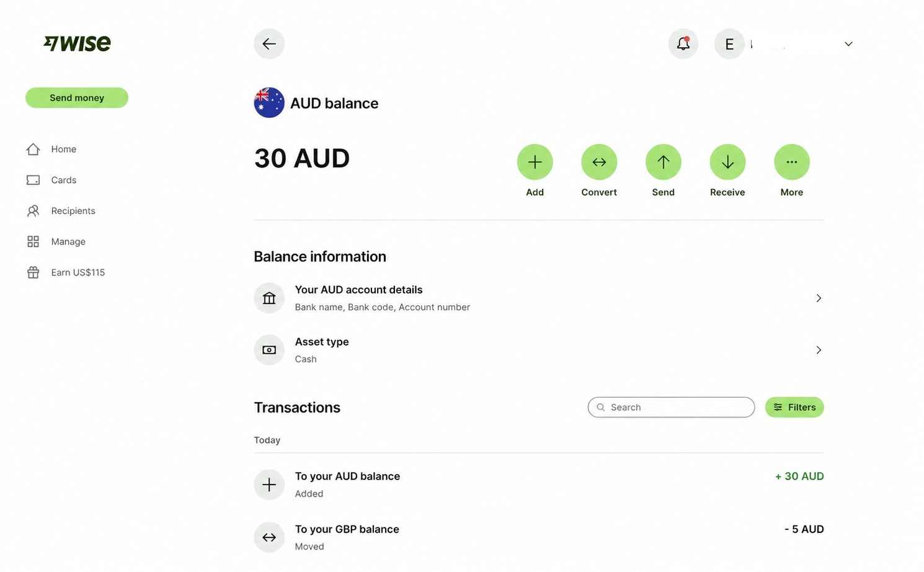Click the Wise logo
The image size is (924, 572).
(x=77, y=43)
